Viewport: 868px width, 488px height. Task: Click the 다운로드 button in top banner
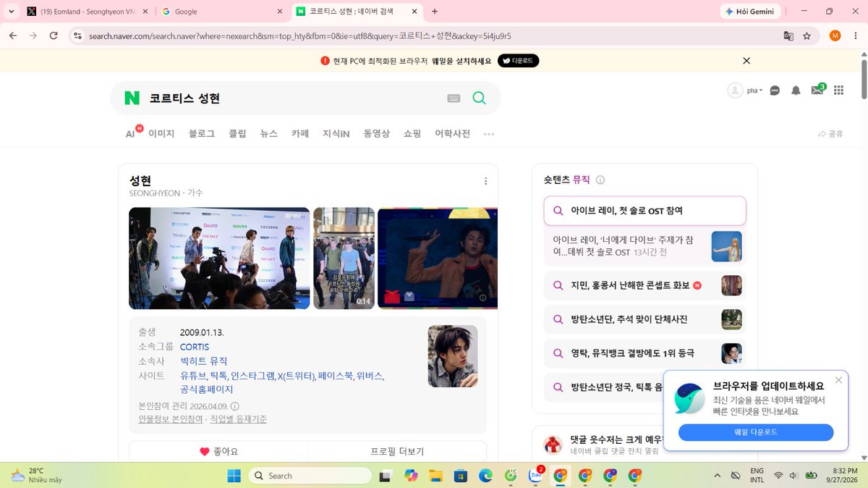point(518,61)
